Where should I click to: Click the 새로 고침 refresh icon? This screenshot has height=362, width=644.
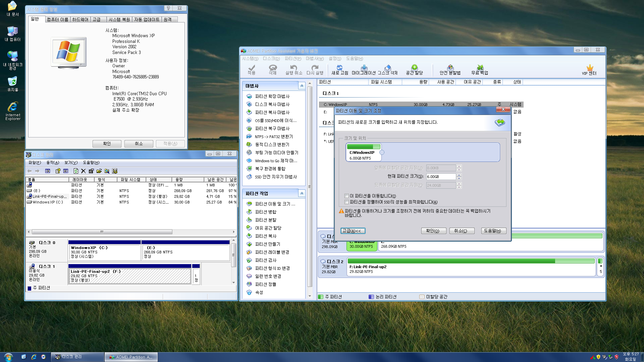(x=340, y=70)
